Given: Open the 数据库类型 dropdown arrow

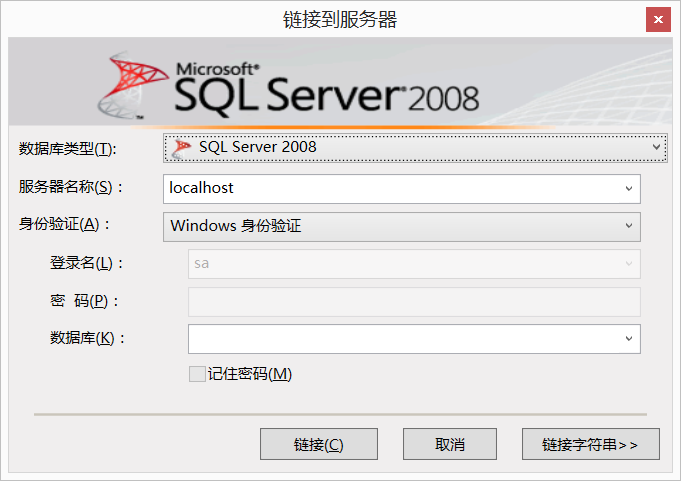Looking at the screenshot, I should (x=656, y=147).
